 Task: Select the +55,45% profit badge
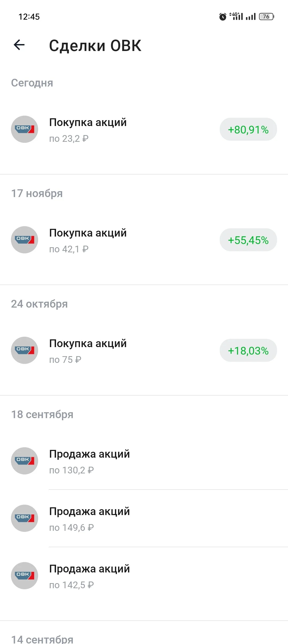pyautogui.click(x=248, y=240)
